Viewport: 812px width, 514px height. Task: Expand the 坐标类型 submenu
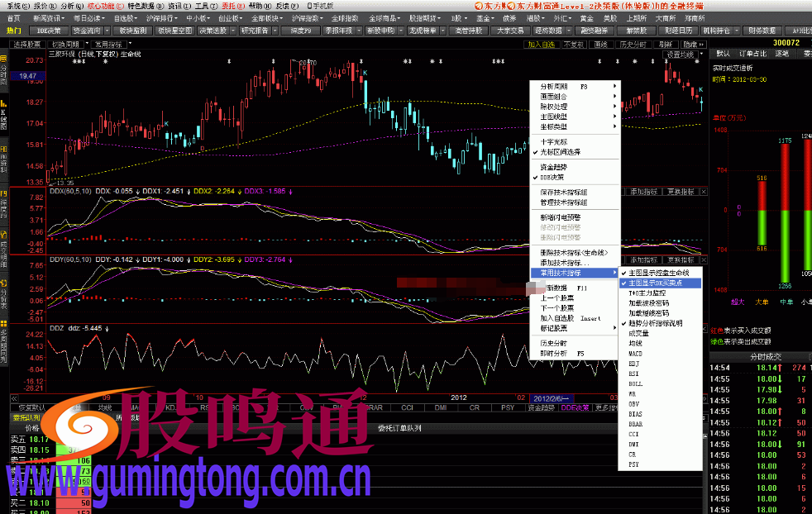(x=575, y=126)
